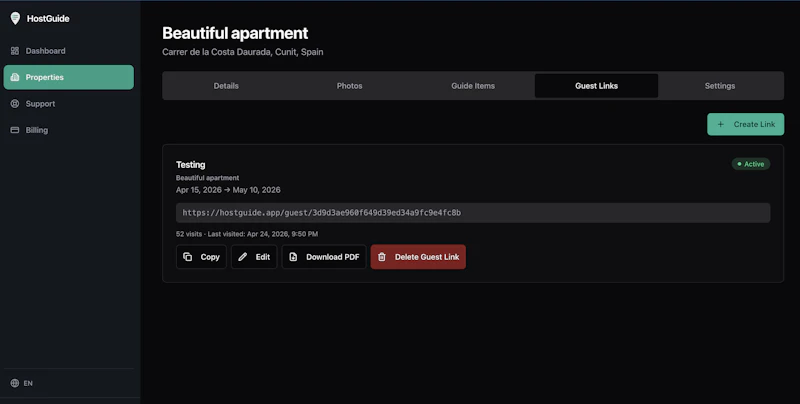The width and height of the screenshot is (800, 404).
Task: Click the HostGuide brand name
Action: (x=48, y=18)
